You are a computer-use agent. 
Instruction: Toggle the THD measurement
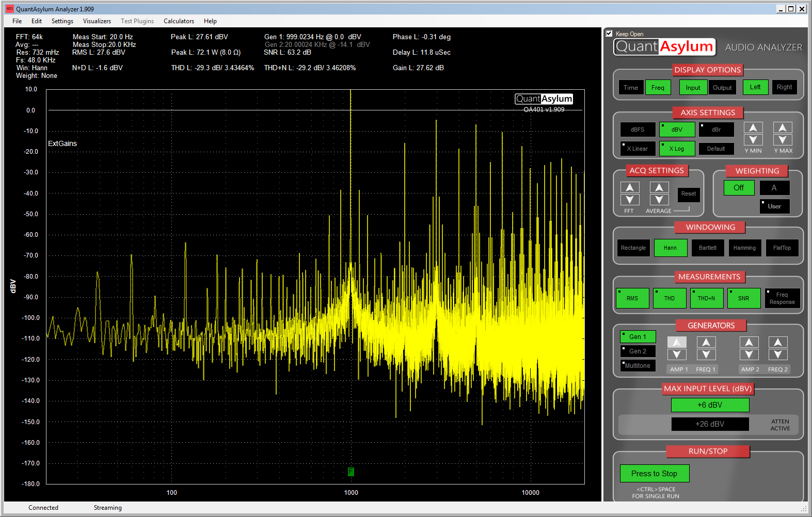point(670,298)
